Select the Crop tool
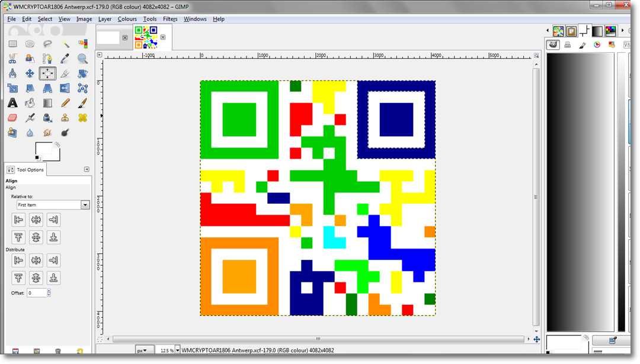The image size is (640, 364). 65,73
